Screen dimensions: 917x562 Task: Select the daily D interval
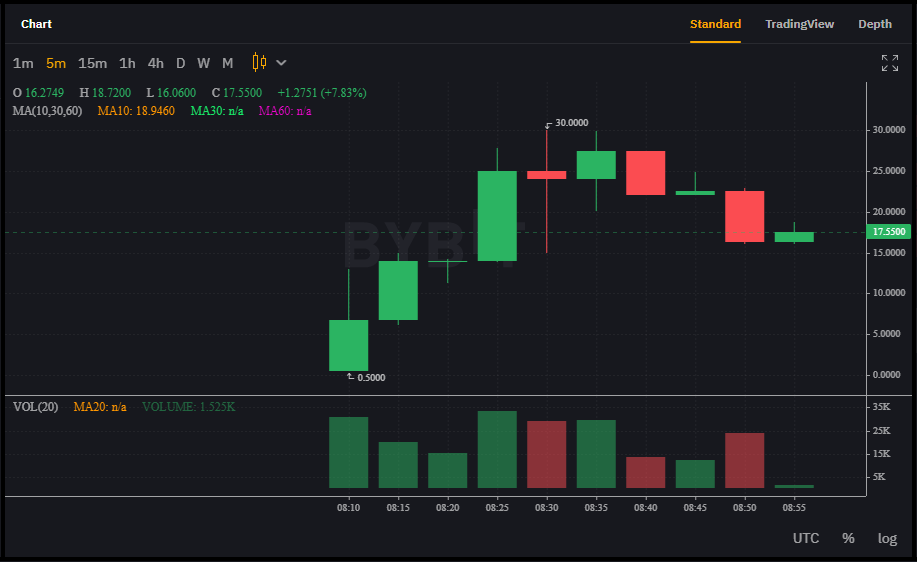click(181, 63)
